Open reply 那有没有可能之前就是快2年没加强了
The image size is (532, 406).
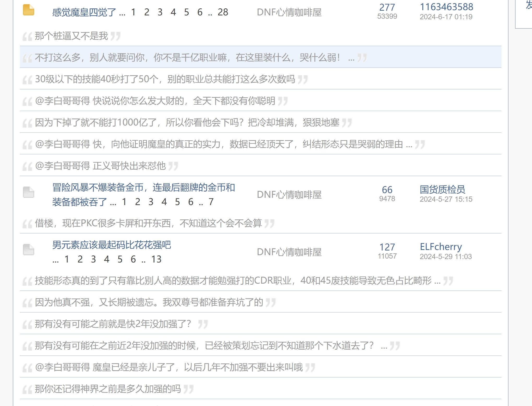pos(113,324)
